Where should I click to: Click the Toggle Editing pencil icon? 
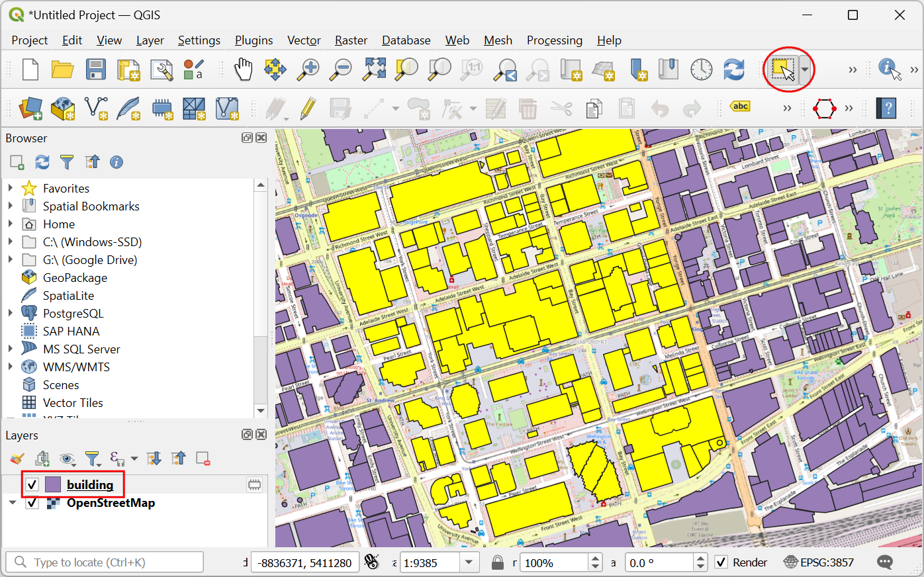pos(308,109)
